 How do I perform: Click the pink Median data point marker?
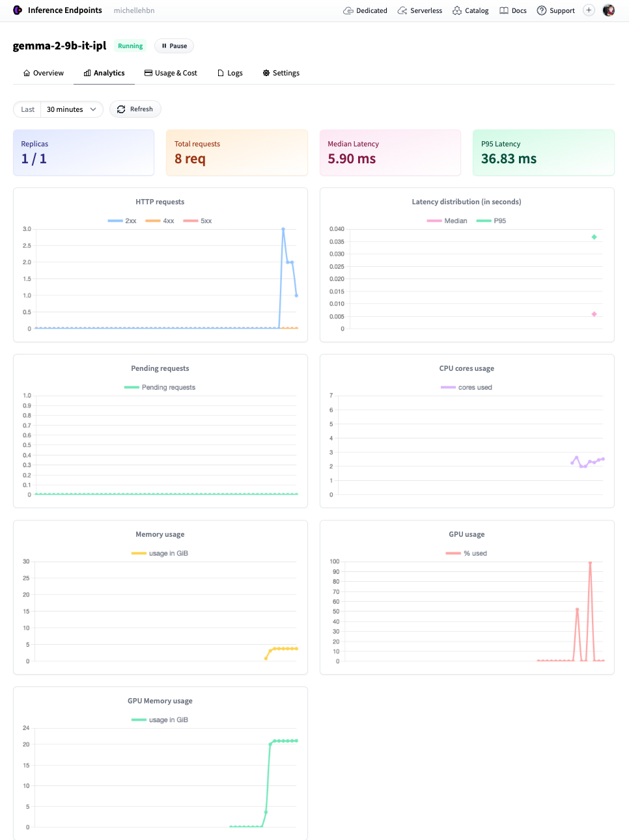pyautogui.click(x=594, y=314)
